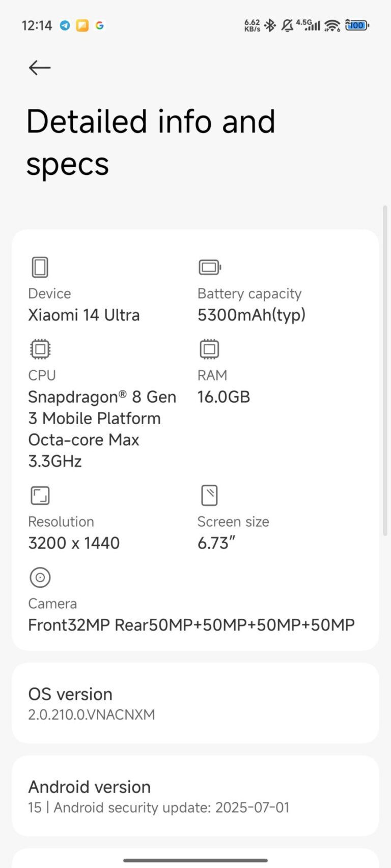Tap the Bluetooth status icon
This screenshot has height=868, width=391.
pos(270,25)
